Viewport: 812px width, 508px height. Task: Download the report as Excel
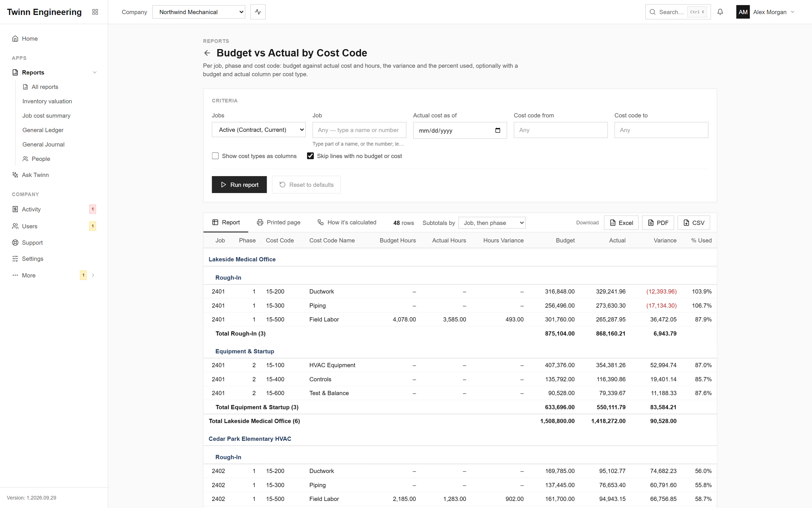pyautogui.click(x=621, y=223)
